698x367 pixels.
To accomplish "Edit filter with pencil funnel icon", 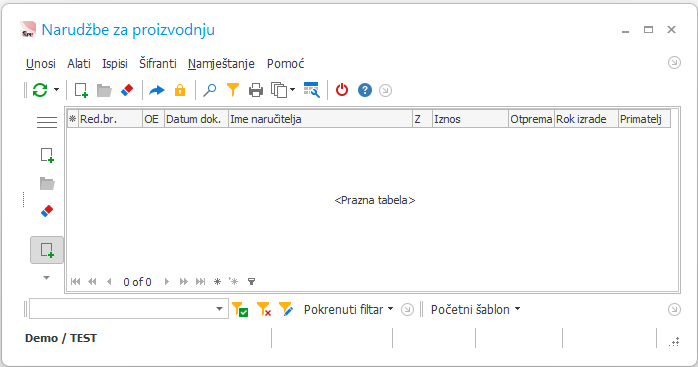I will 286,309.
